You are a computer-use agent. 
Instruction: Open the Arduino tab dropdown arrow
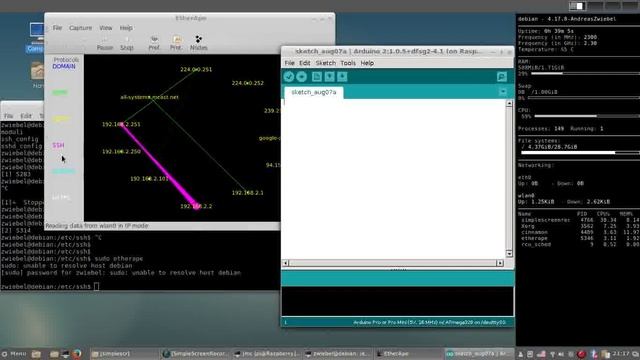[503, 92]
